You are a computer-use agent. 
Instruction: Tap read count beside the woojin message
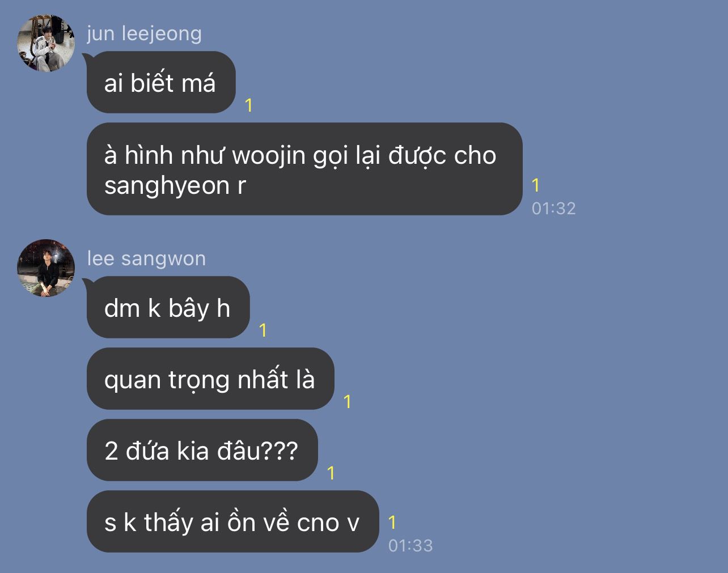pyautogui.click(x=535, y=185)
